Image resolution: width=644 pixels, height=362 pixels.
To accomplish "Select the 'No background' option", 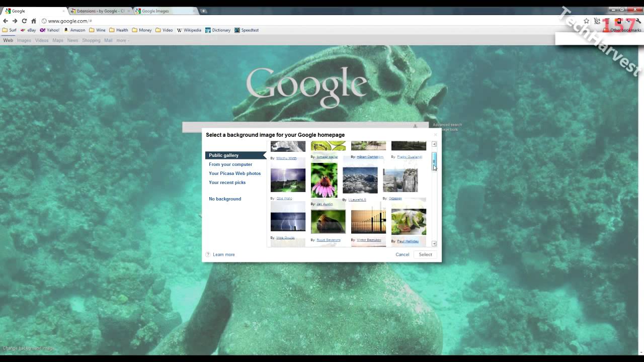I will pos(225,199).
